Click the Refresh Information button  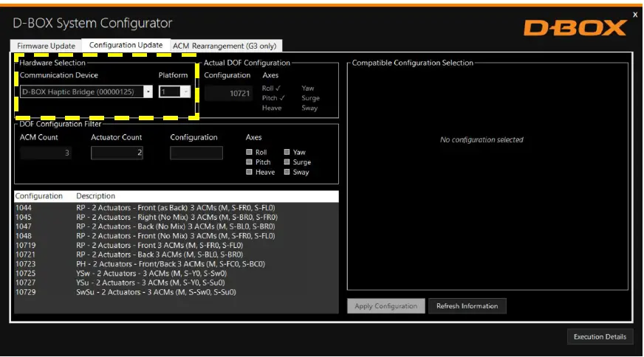467,306
